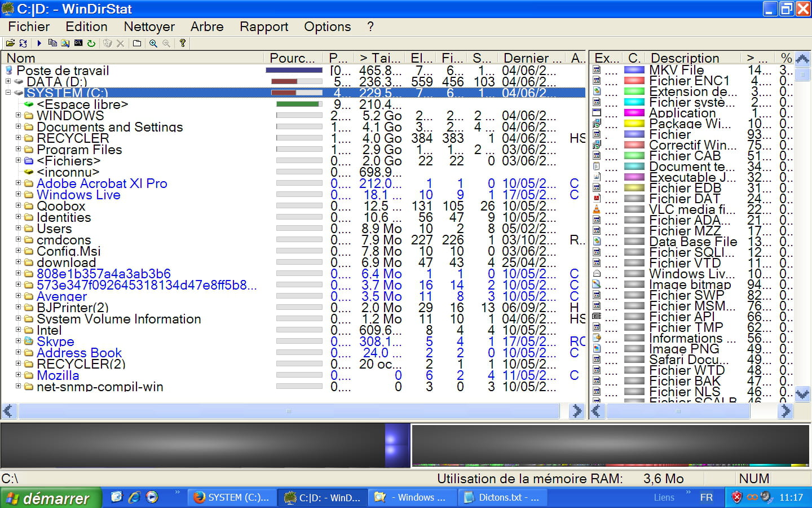
Task: Sort by the Nom column header
Action: (x=133, y=58)
